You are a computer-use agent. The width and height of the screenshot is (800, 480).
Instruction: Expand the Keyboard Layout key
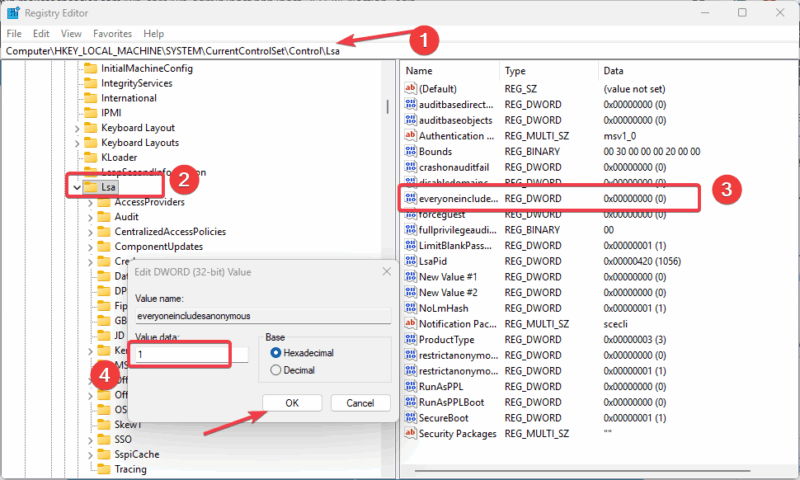[77, 128]
